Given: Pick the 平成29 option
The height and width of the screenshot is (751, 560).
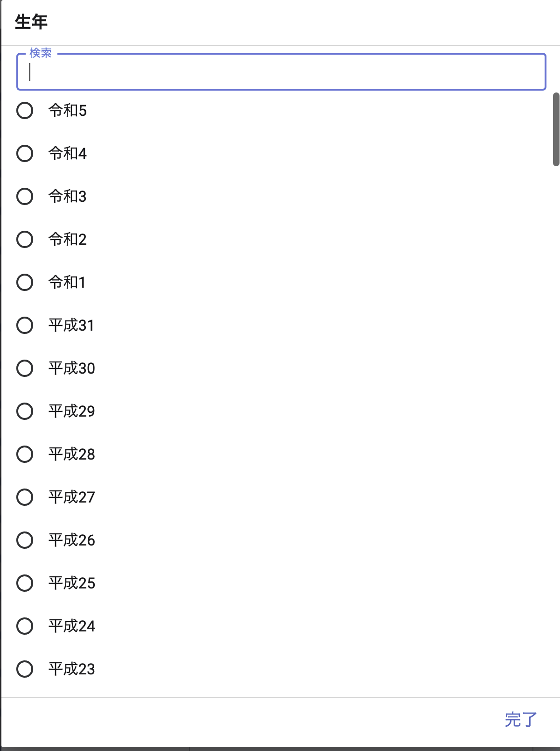Looking at the screenshot, I should pos(25,411).
